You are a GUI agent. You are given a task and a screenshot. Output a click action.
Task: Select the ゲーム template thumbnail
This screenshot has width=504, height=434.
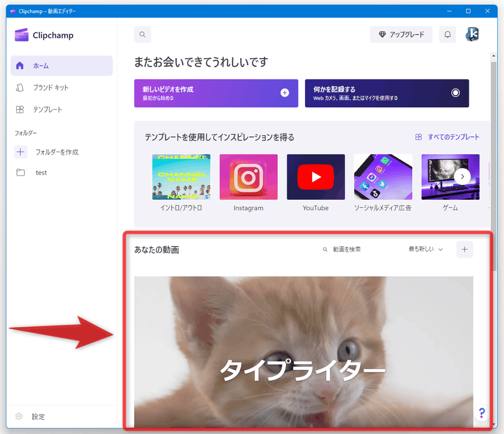coord(450,177)
